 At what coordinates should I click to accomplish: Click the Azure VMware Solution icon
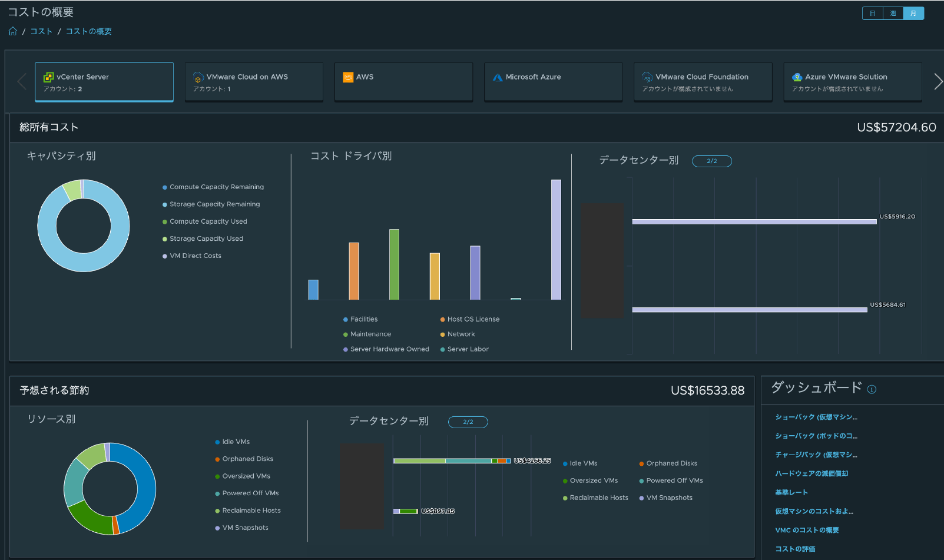click(x=797, y=77)
